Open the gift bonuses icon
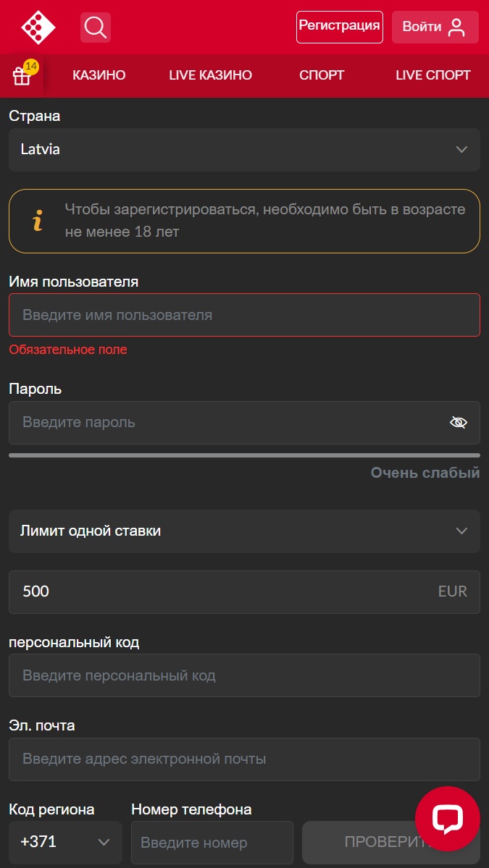Viewport: 489px width, 868px height. point(22,75)
